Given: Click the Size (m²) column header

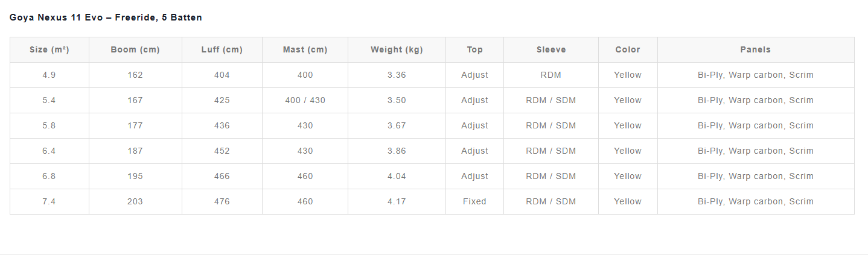Looking at the screenshot, I should [49, 50].
